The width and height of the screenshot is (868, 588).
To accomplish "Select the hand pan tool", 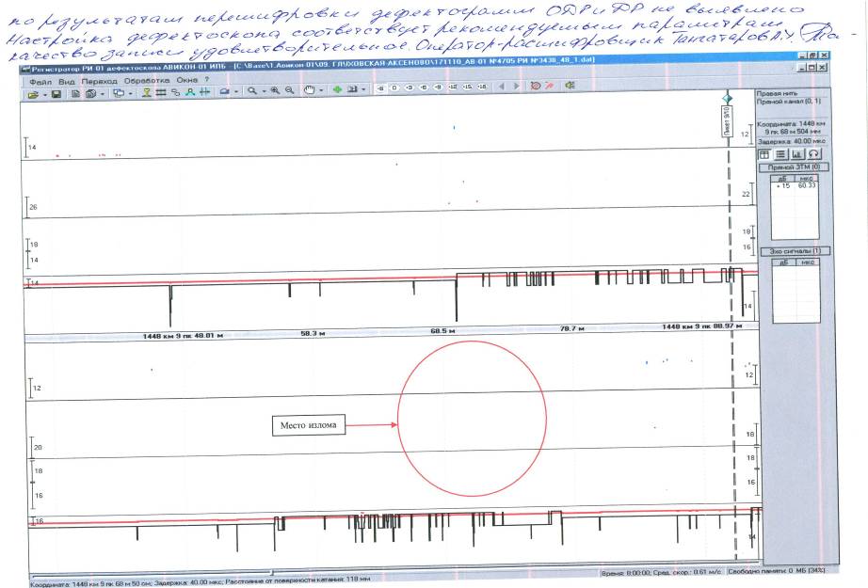I will pyautogui.click(x=308, y=94).
